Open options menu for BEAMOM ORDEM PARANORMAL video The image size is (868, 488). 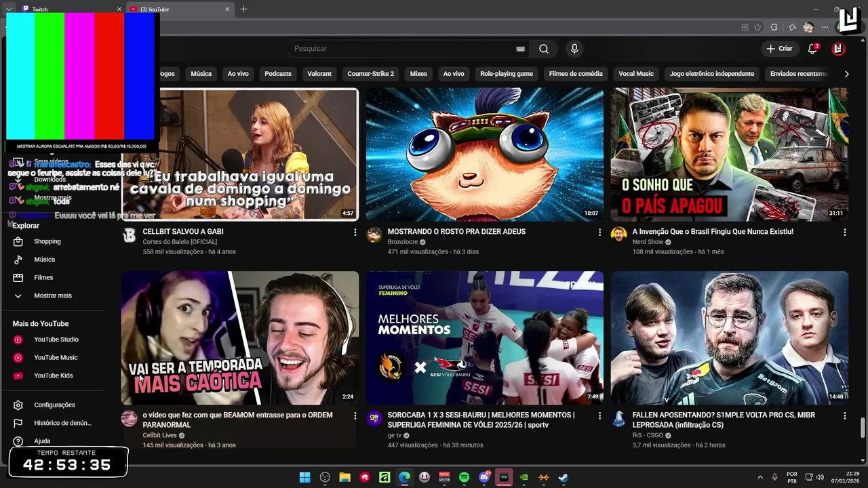tap(355, 415)
